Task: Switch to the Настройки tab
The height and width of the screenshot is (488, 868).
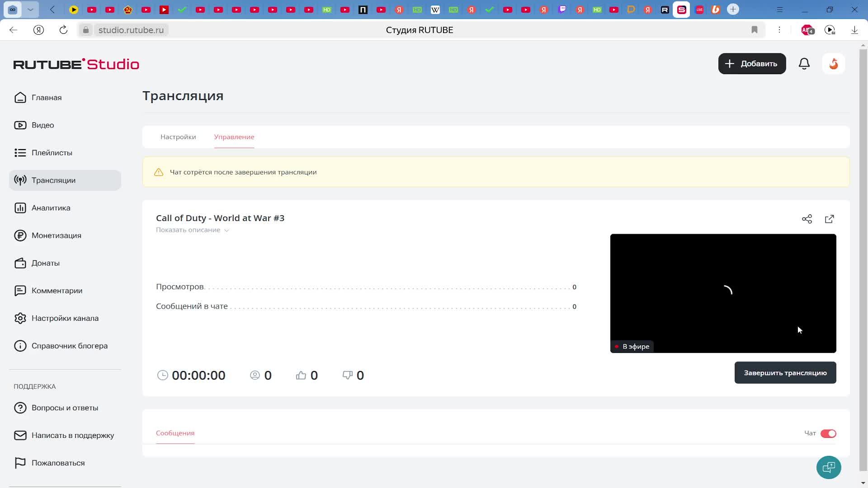Action: click(178, 137)
